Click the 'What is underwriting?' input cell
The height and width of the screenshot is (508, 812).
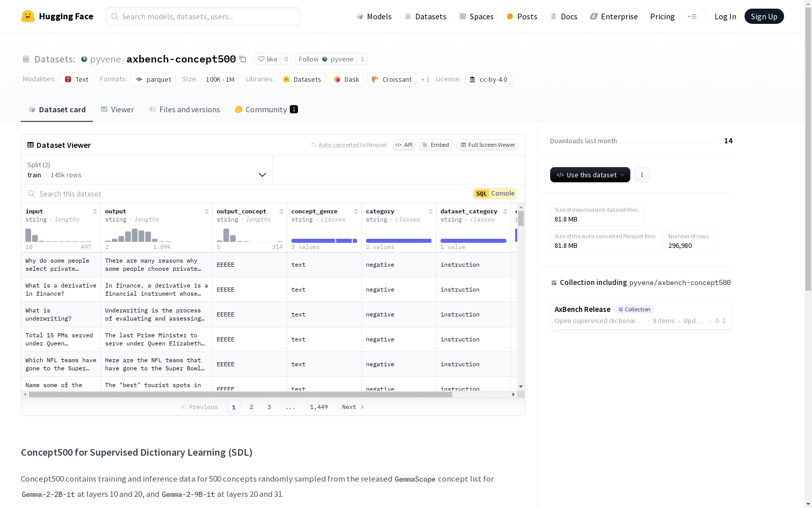pyautogui.click(x=61, y=314)
